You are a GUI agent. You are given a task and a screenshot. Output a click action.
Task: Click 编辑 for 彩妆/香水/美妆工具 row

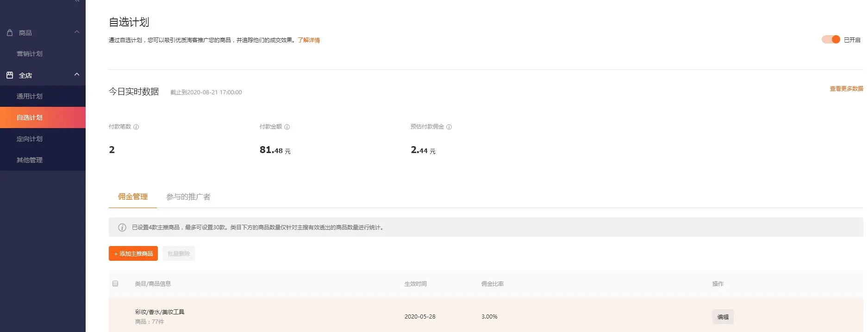click(x=723, y=317)
